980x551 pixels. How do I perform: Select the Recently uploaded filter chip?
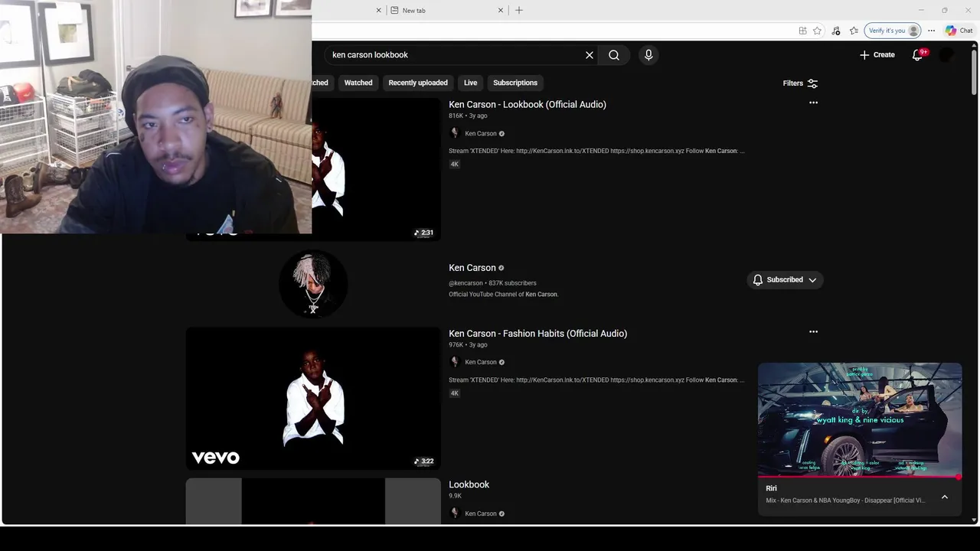[x=418, y=83]
